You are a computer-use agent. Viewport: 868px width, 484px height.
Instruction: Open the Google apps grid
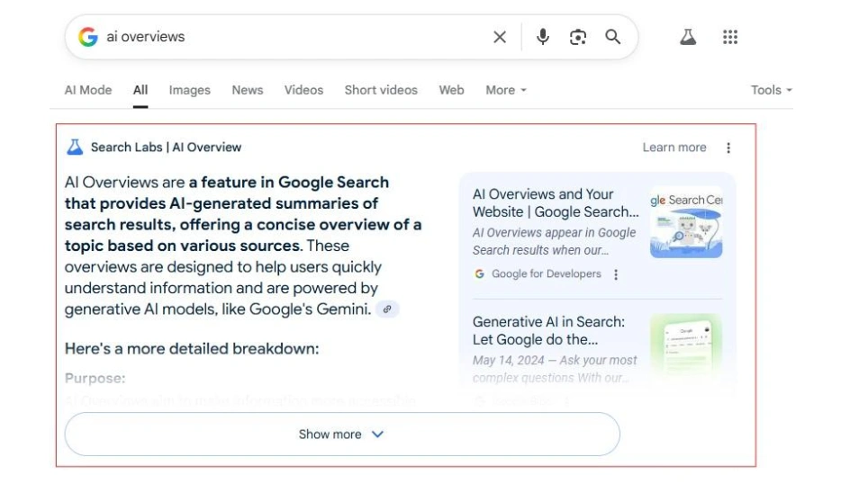[x=730, y=37]
